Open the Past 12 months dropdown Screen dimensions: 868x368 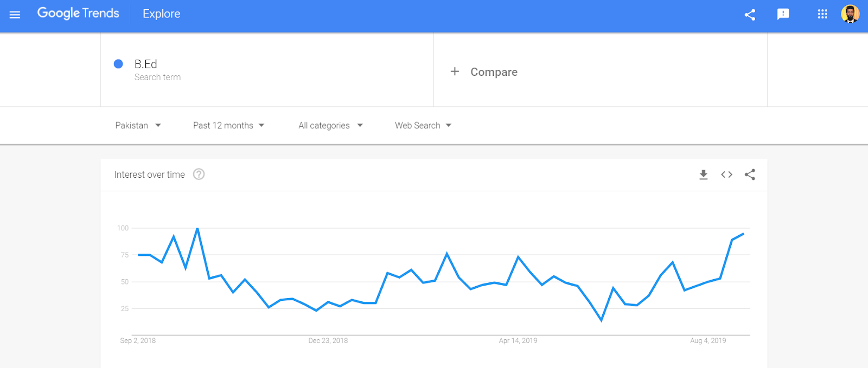point(228,125)
